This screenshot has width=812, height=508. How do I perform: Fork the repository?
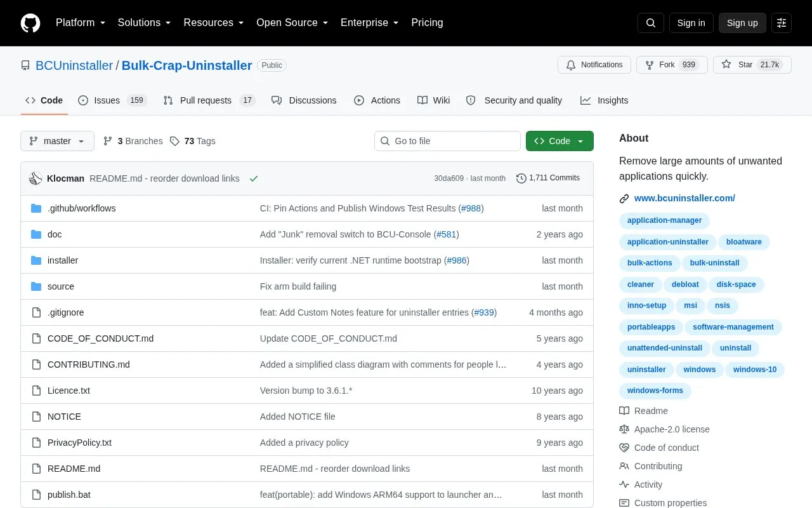pos(672,65)
